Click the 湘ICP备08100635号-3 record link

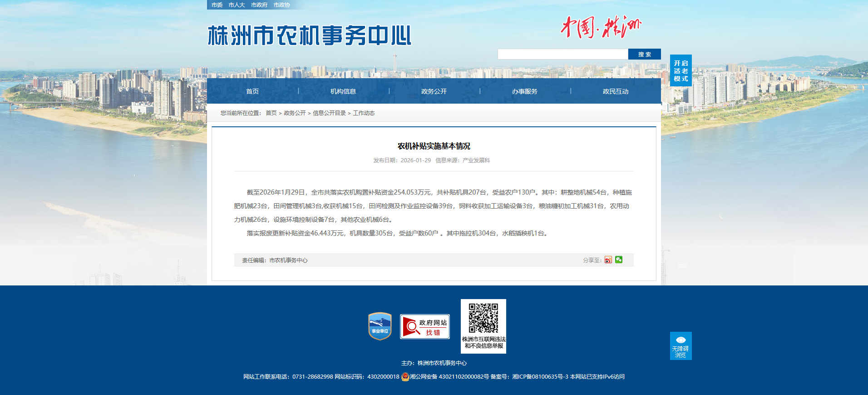click(x=540, y=377)
